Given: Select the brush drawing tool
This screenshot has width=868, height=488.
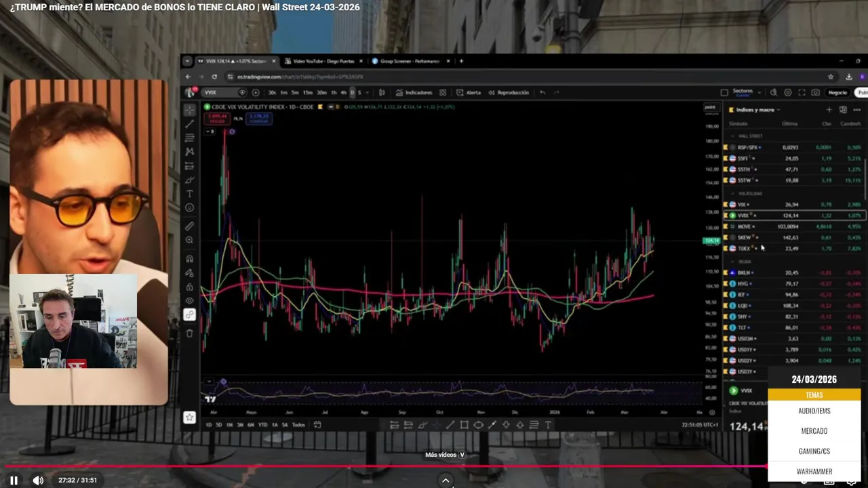Looking at the screenshot, I should [x=189, y=180].
